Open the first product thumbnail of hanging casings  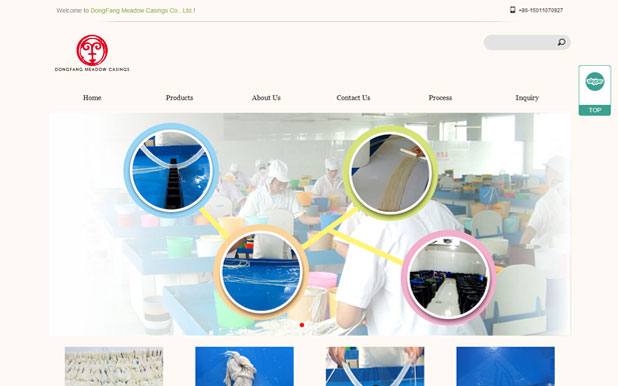tap(114, 366)
